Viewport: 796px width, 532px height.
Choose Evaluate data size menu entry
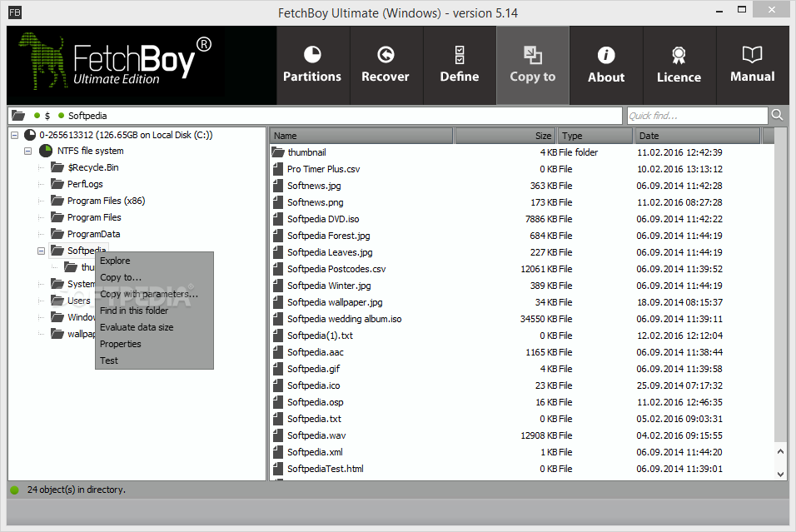(x=154, y=327)
